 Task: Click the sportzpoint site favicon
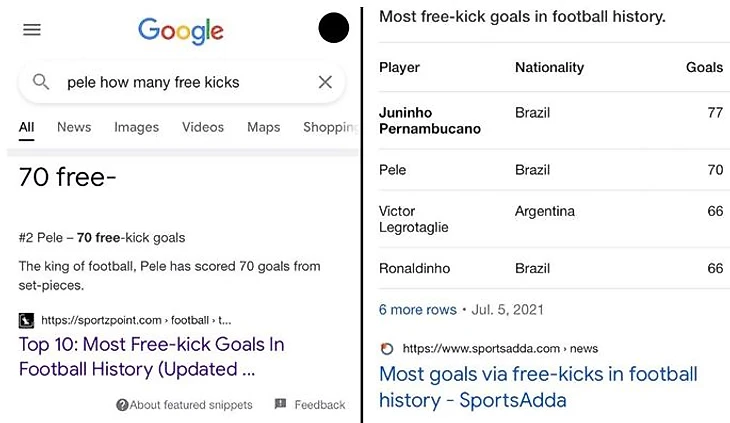click(27, 321)
